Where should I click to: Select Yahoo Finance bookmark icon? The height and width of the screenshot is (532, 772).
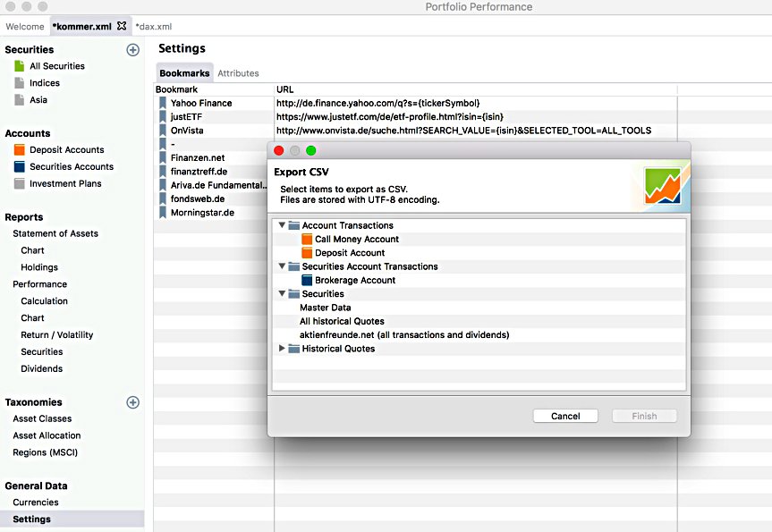coord(163,103)
